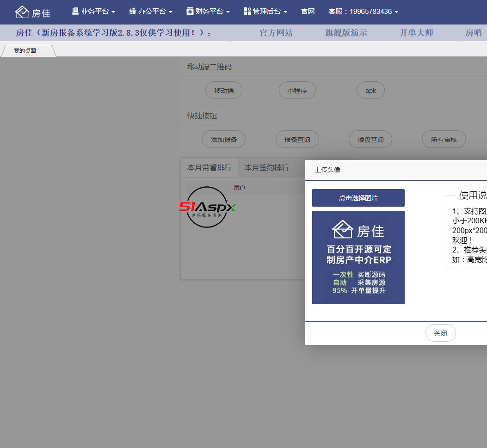Expand the 管理后台 dropdown menu
Image resolution: width=487 pixels, height=448 pixels.
[265, 12]
